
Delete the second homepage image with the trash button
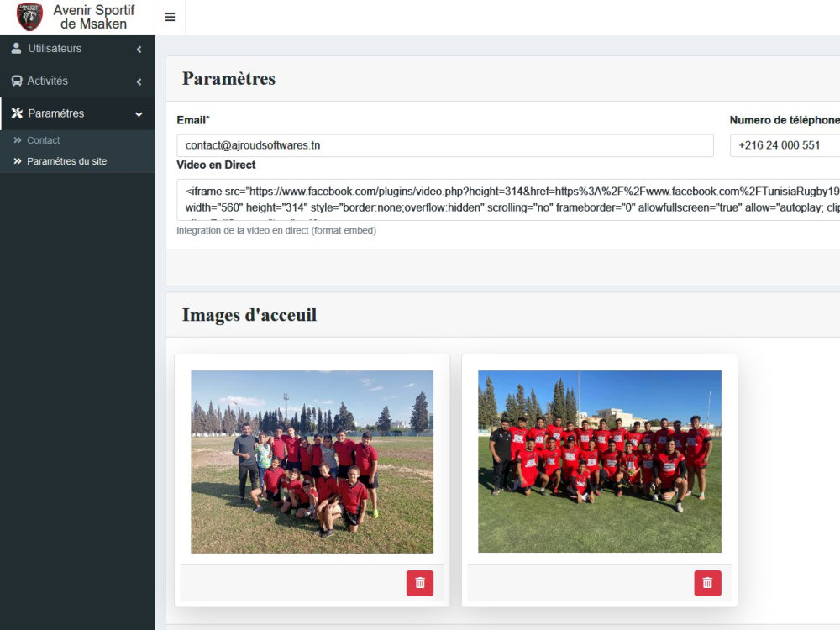707,583
